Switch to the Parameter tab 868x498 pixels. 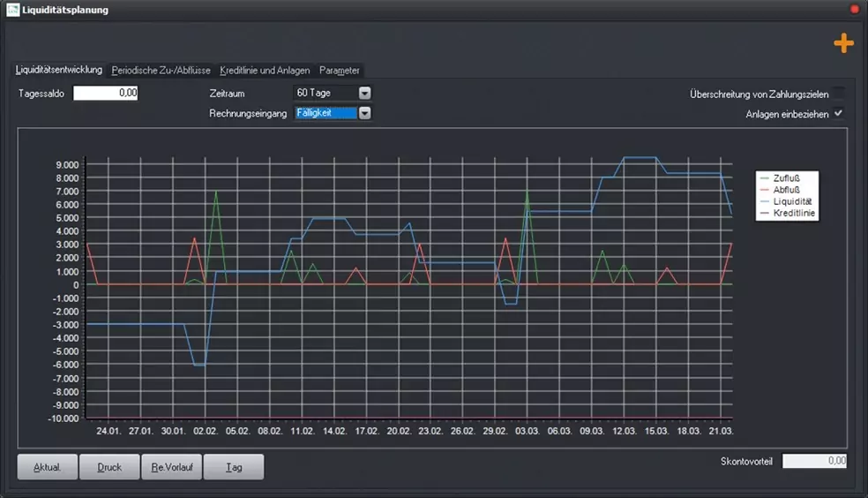pyautogui.click(x=340, y=71)
